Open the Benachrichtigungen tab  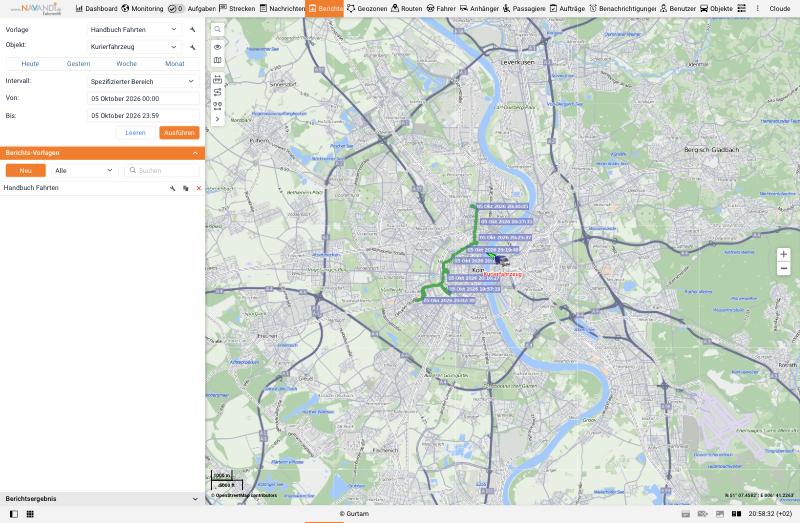[x=622, y=9]
